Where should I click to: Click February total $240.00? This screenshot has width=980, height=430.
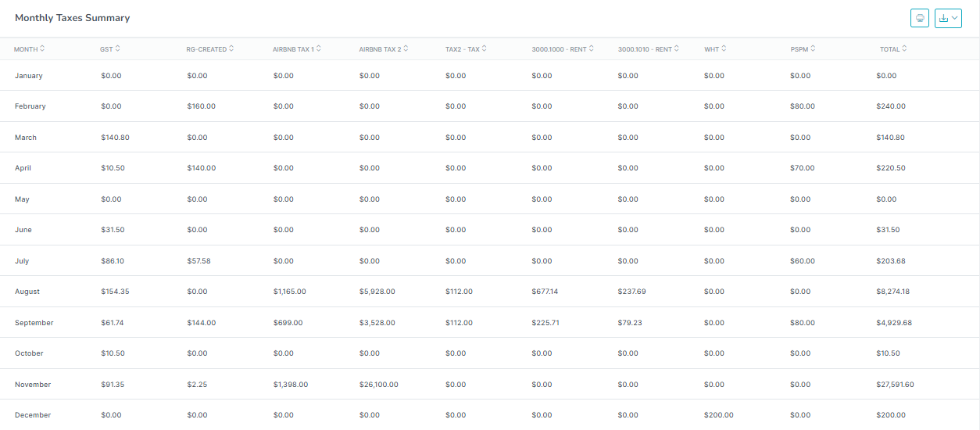(x=891, y=106)
